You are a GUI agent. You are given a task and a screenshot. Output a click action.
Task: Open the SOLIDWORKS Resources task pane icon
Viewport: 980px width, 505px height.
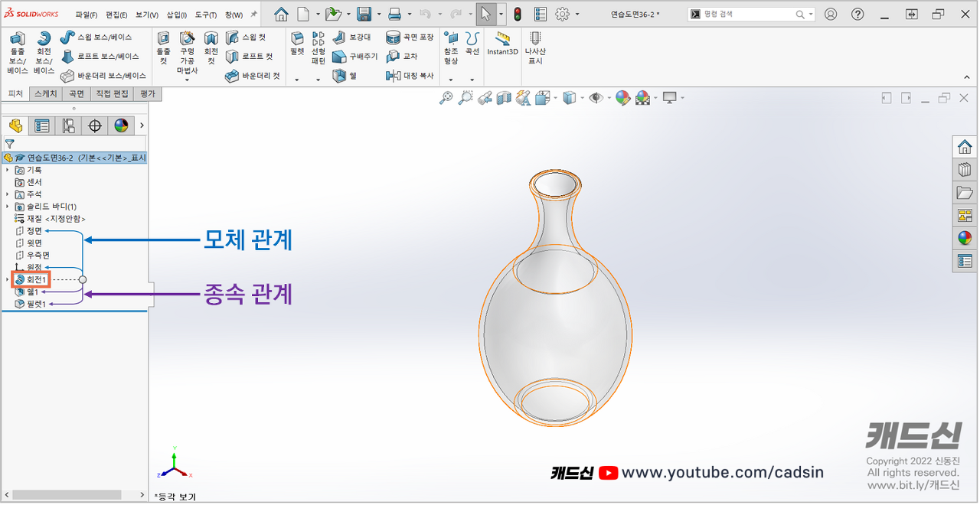click(x=965, y=146)
